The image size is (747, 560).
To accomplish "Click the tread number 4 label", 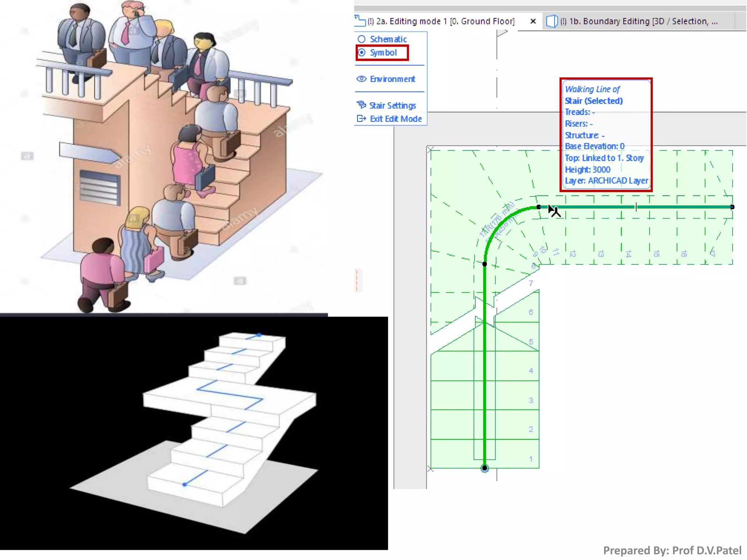I will point(531,371).
